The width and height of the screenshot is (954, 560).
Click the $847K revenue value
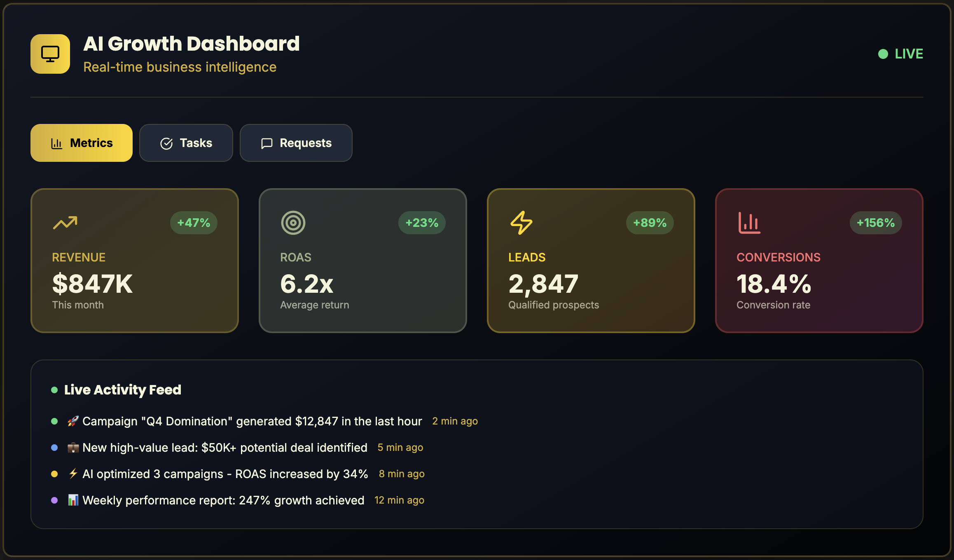(92, 284)
